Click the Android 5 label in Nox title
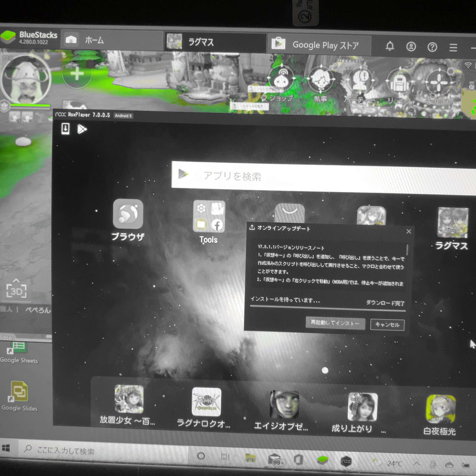Image resolution: width=476 pixels, height=476 pixels. (123, 116)
